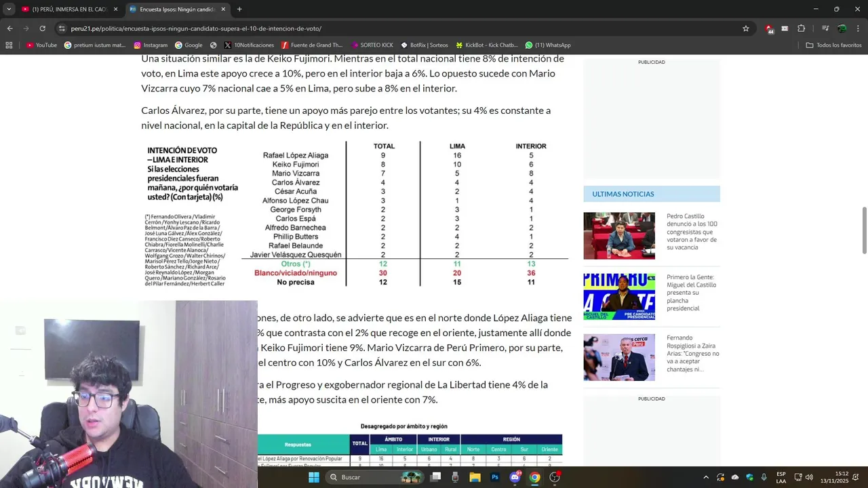Open the 'KickBot - Kick Chatb...' bookmark
Screen dimensions: 868x488
coord(487,45)
